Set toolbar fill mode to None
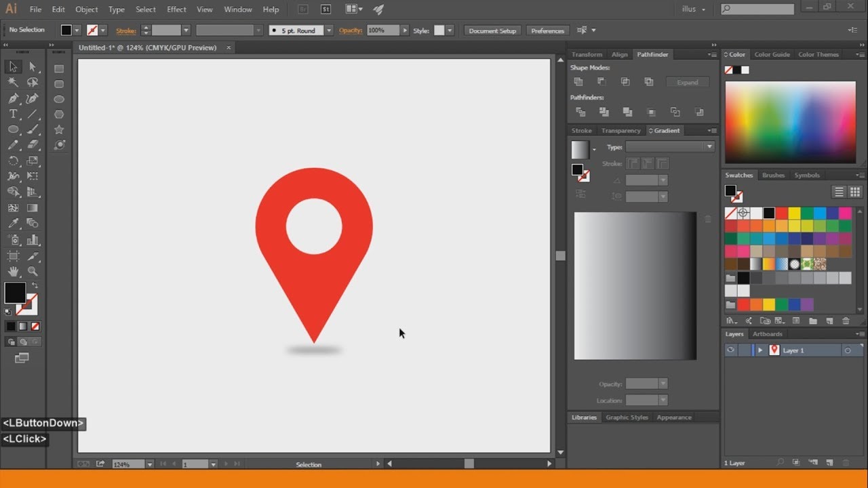Viewport: 868px width, 488px height. click(x=35, y=326)
